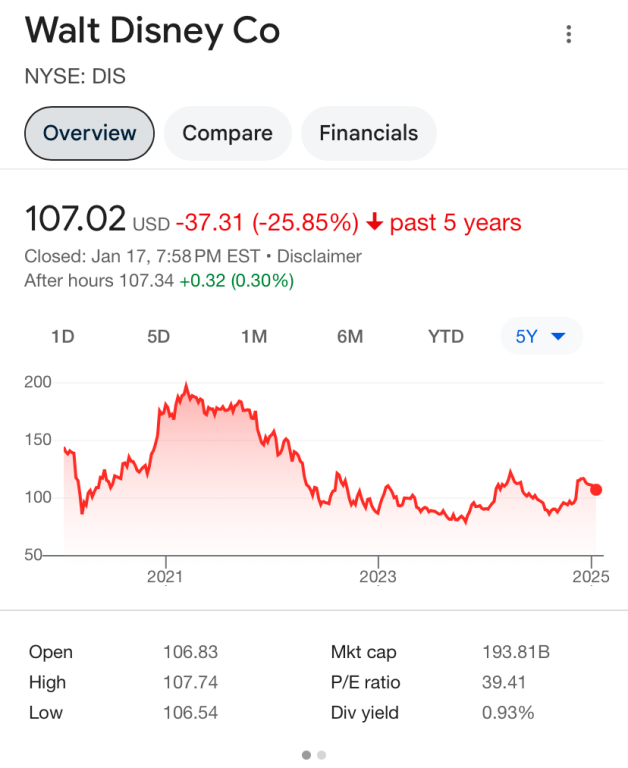Open the Financials tab
Screen dimensions: 628x768
[x=368, y=133]
